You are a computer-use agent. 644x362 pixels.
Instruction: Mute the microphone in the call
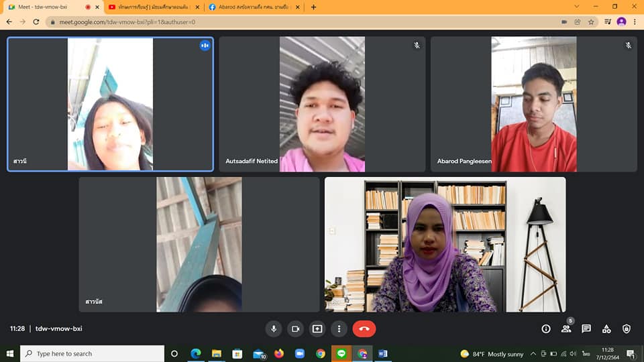273,328
